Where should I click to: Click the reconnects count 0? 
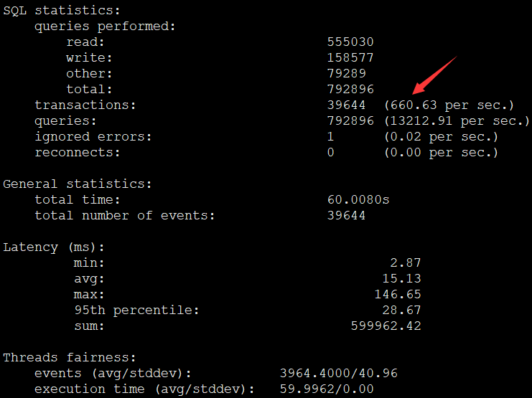[x=331, y=153]
